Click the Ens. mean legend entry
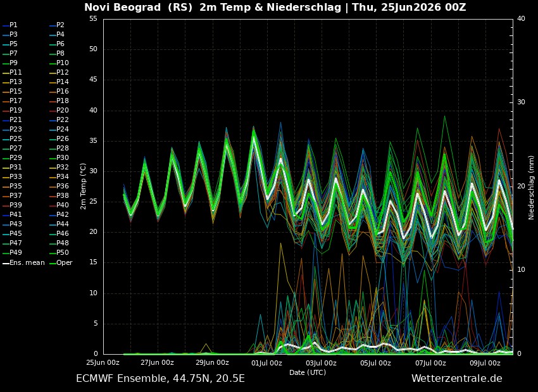This screenshot has width=538, height=392. click(x=23, y=263)
